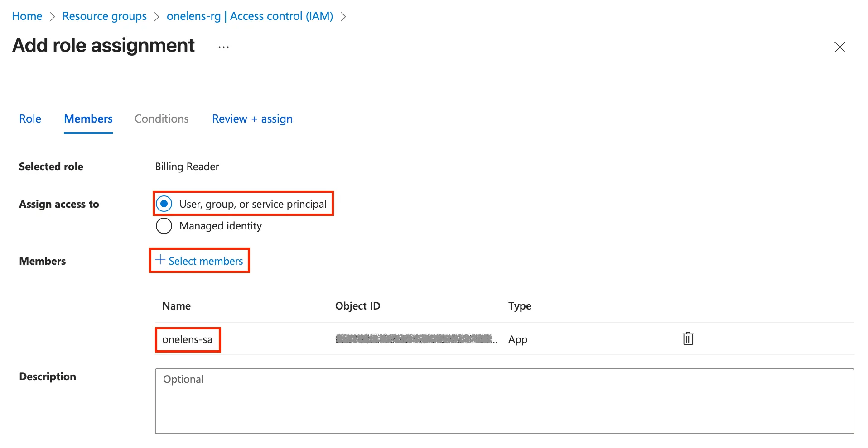Choose the Managed identity radio button
Screen dimensions: 868x448
164,226
